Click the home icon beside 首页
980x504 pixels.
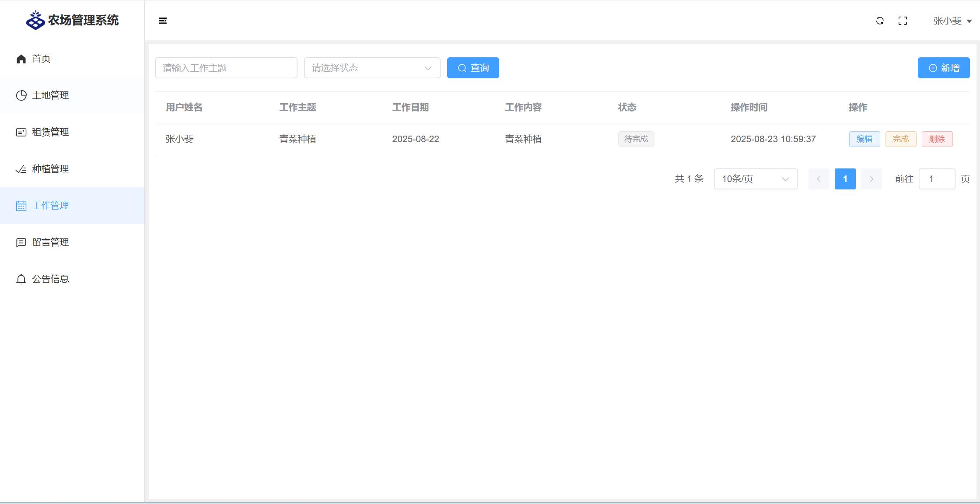[21, 59]
